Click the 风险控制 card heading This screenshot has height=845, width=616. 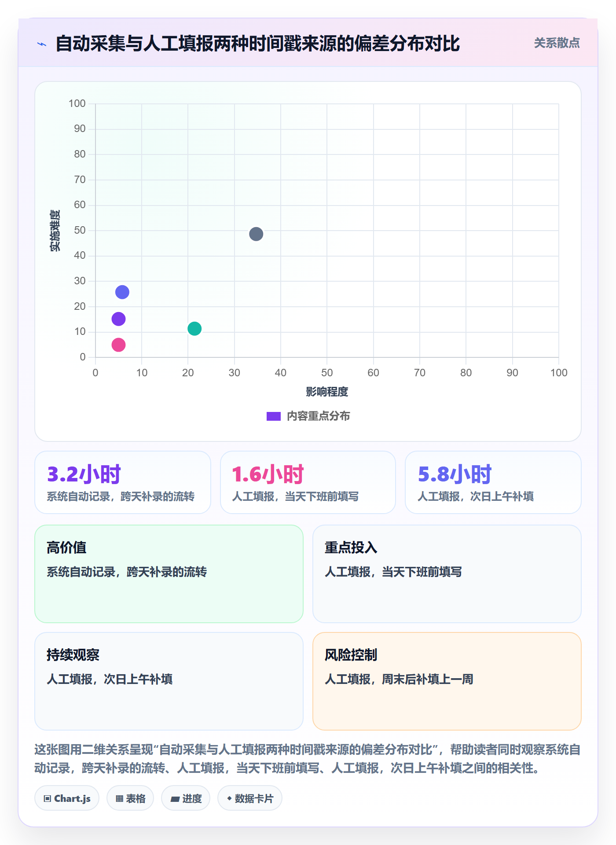click(351, 655)
